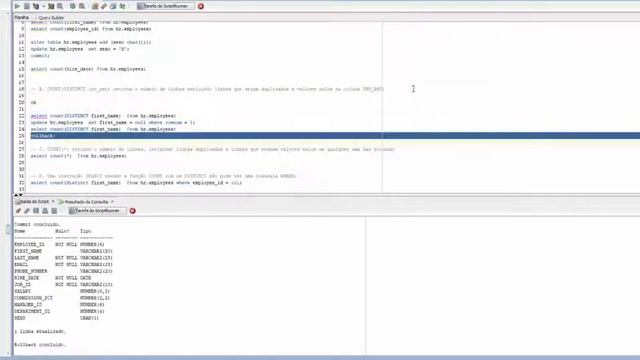
Task: Switch to the Query Builder tab
Action: coord(51,18)
